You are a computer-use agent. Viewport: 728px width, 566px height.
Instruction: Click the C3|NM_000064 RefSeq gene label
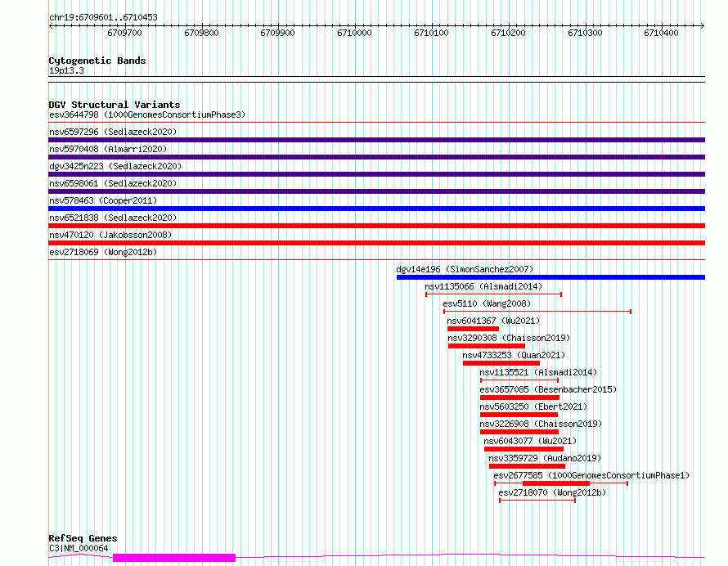(x=79, y=548)
